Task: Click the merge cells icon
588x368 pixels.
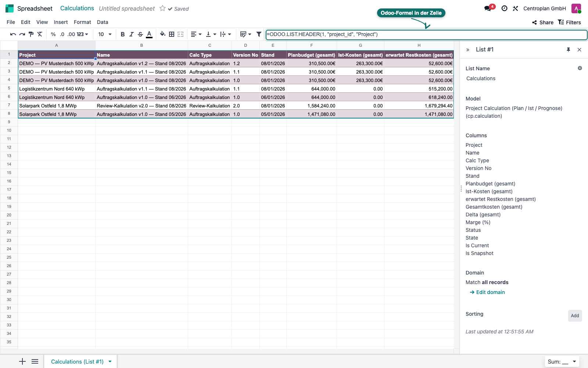Action: [x=180, y=34]
